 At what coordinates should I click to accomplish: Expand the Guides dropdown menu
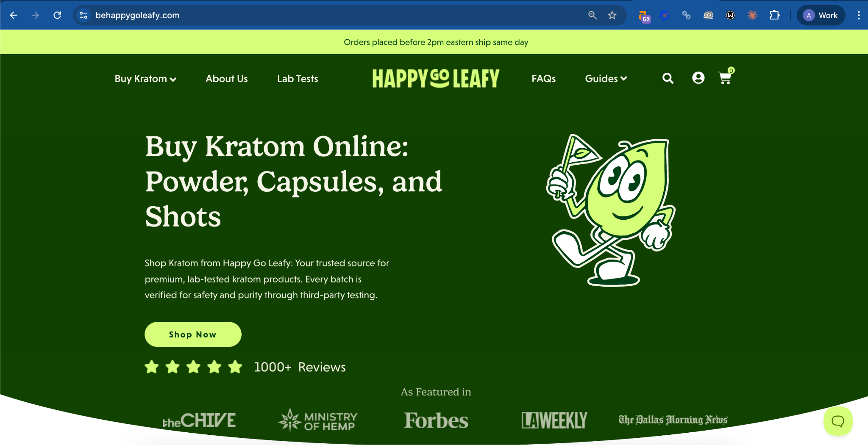[x=606, y=79]
